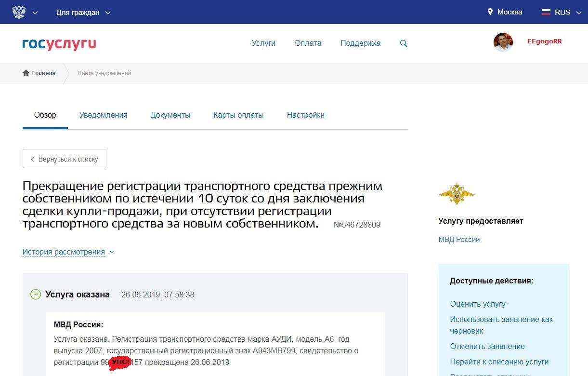Click the МВД emblem icon
This screenshot has height=376, width=588.
tap(457, 194)
